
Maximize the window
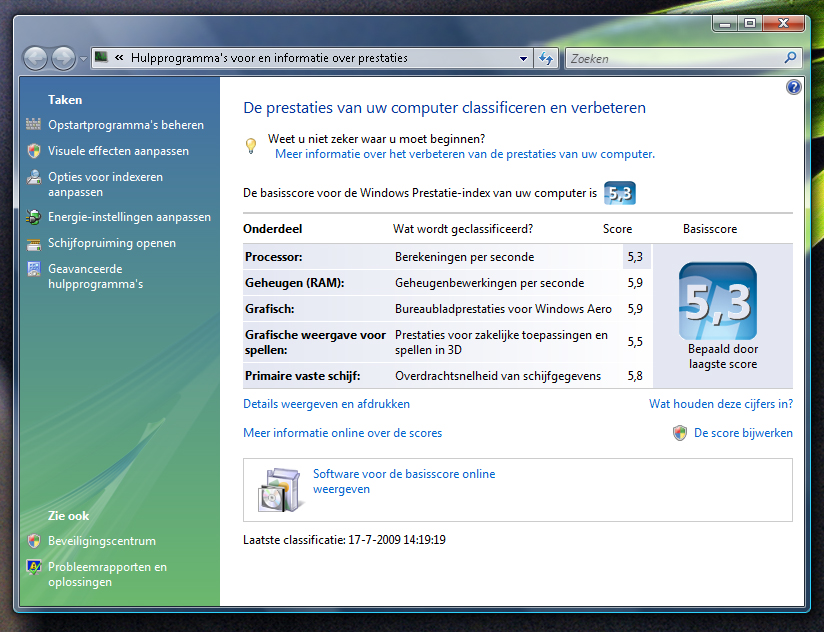(750, 24)
